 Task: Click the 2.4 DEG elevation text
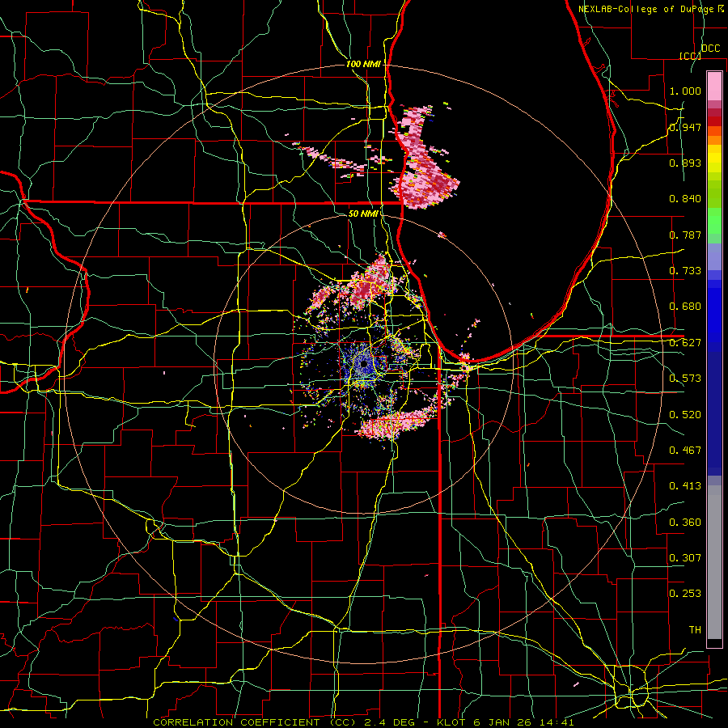pyautogui.click(x=390, y=722)
